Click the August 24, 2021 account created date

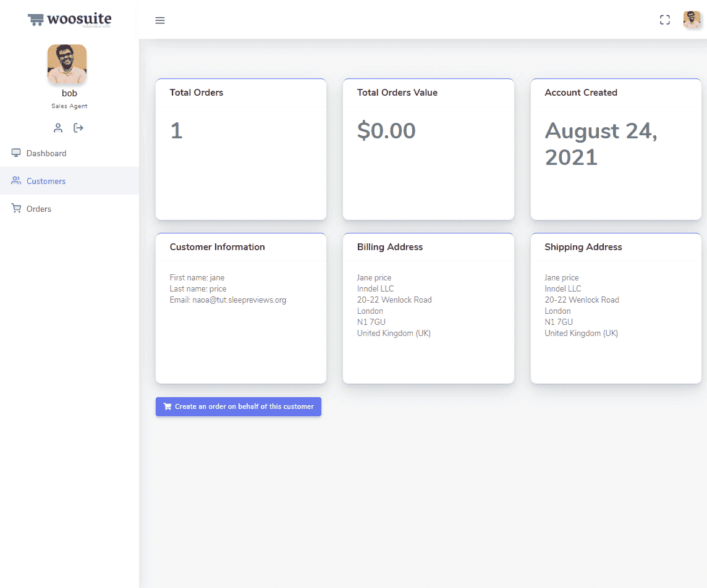tap(601, 144)
